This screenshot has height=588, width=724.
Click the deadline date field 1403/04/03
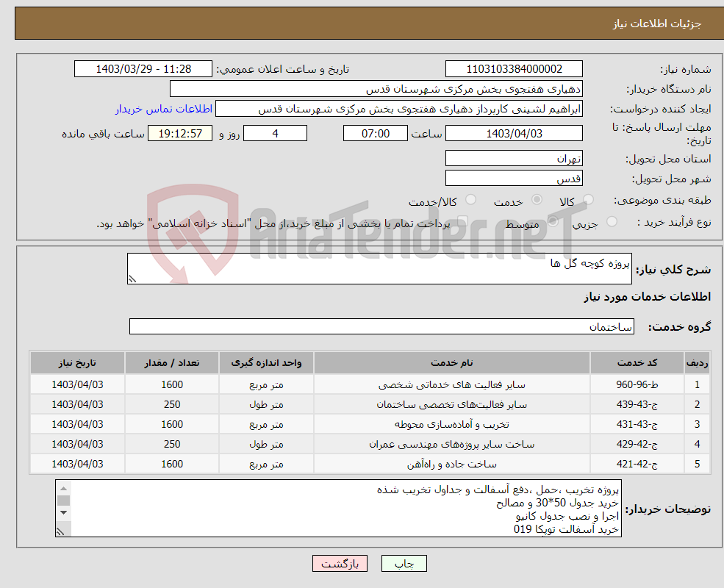514,133
